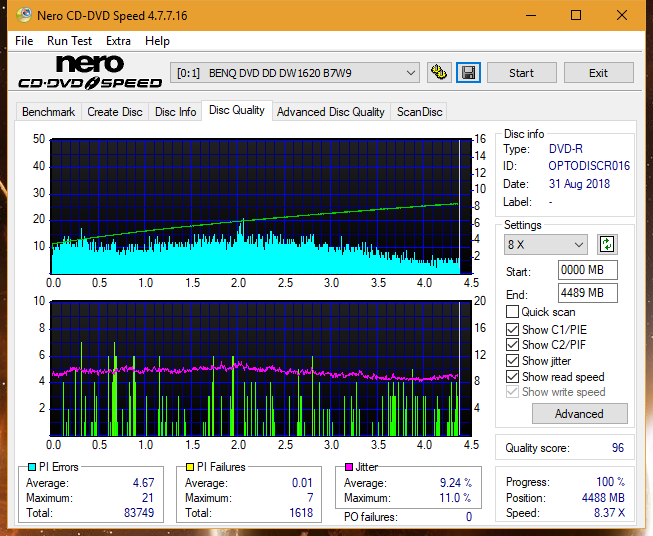
Task: Click the yellow PI Failures color swatch
Action: 189,467
